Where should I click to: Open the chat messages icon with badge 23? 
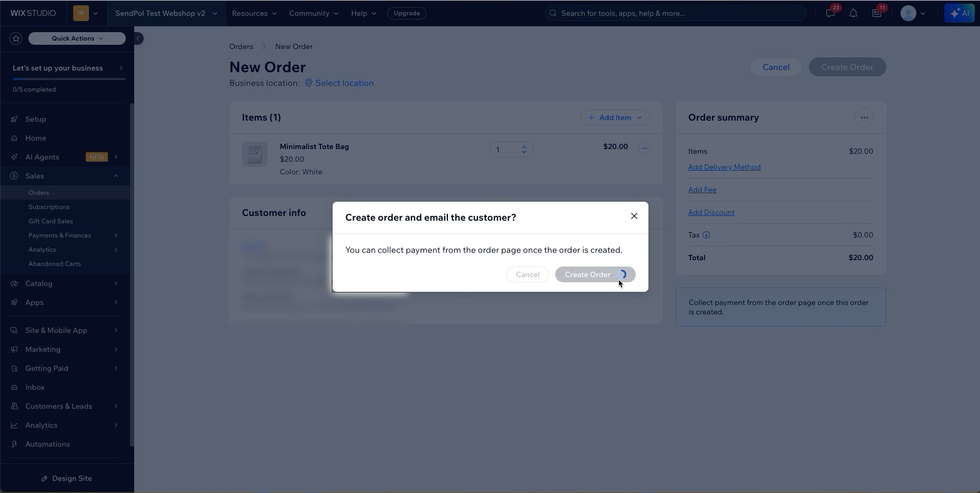(x=831, y=13)
